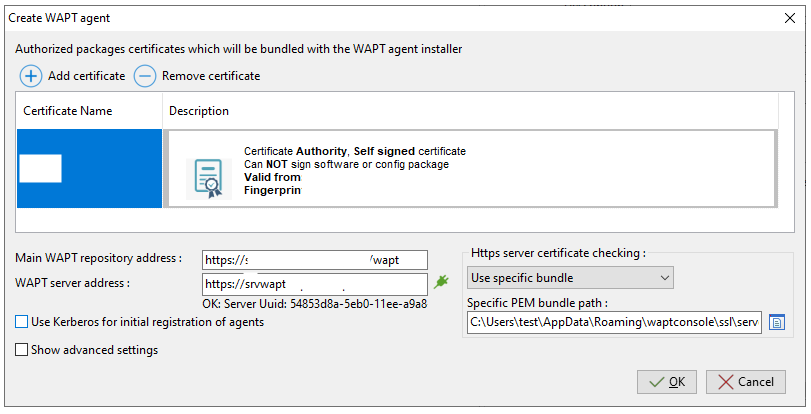
Task: Confirm with the OK button
Action: pyautogui.click(x=667, y=381)
